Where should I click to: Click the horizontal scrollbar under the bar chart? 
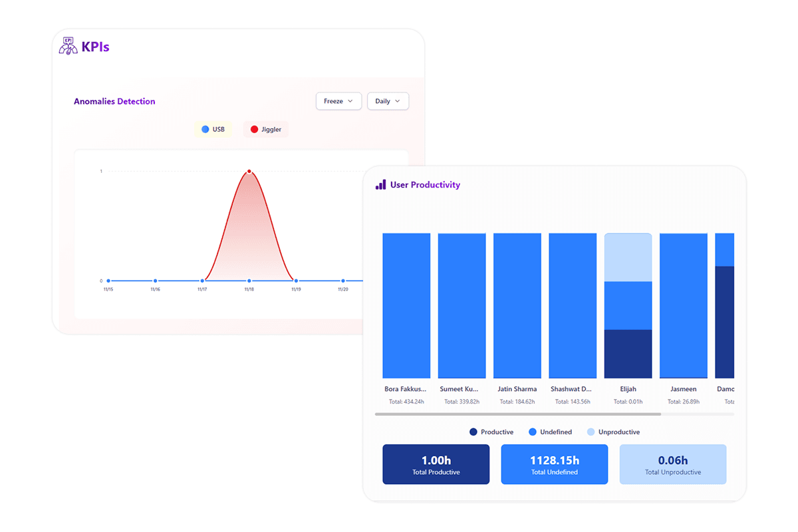(x=517, y=414)
